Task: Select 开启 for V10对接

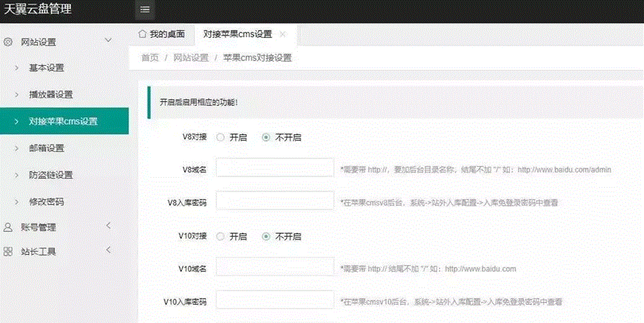Action: pos(220,237)
